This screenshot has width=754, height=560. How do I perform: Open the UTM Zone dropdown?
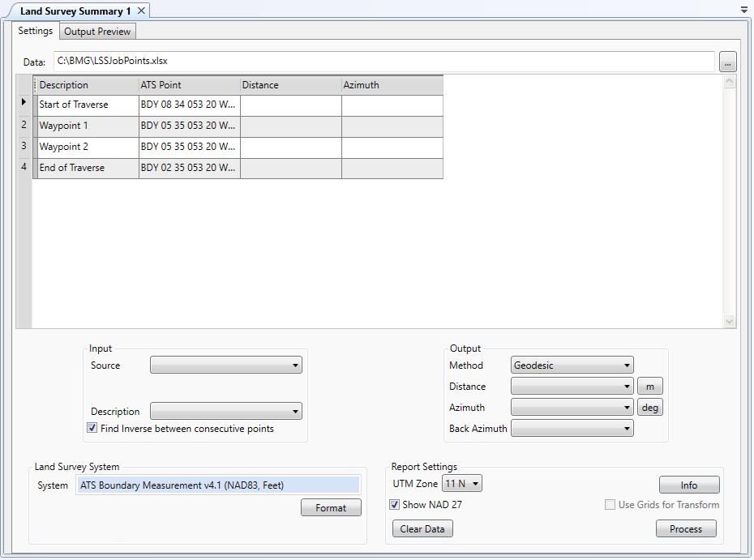pos(462,484)
